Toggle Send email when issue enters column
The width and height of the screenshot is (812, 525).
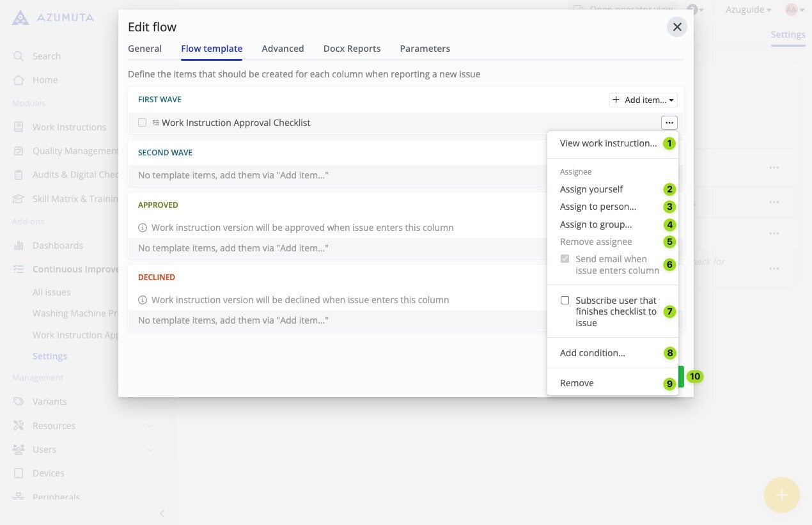point(565,259)
